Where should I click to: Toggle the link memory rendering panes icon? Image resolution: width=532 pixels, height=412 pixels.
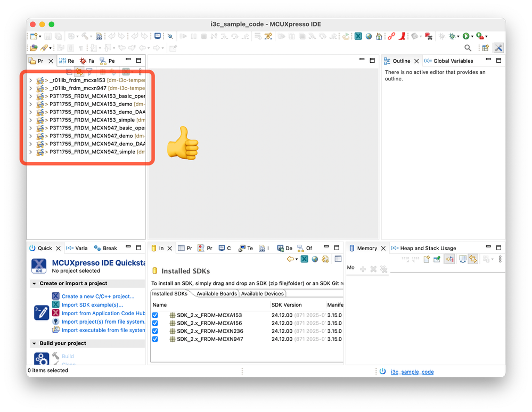click(473, 259)
